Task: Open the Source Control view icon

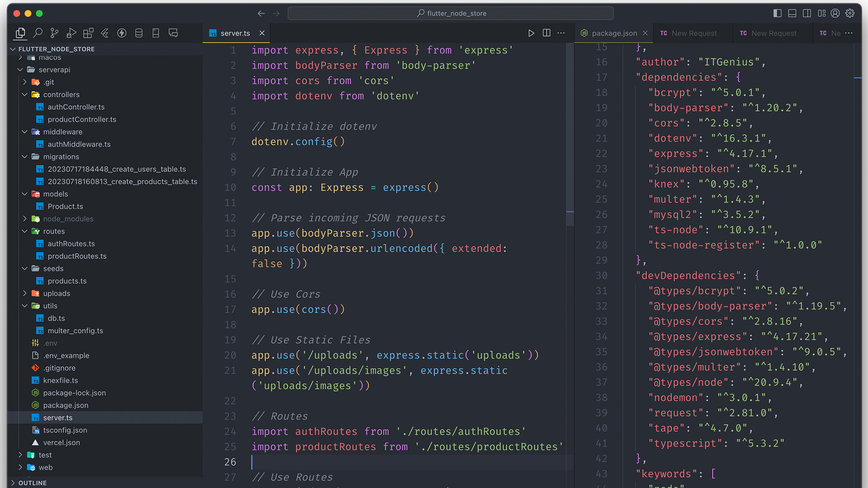Action: pos(54,33)
